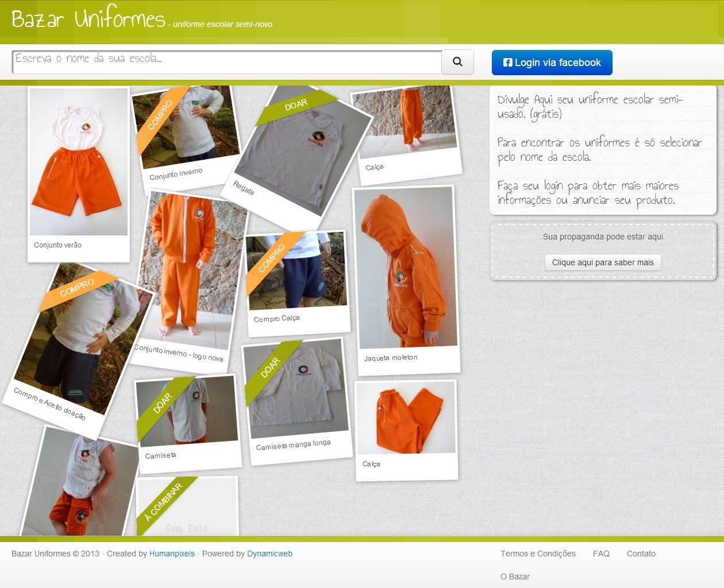Open the Sem Foto A Combinar card
The height and width of the screenshot is (588, 724).
(187, 508)
